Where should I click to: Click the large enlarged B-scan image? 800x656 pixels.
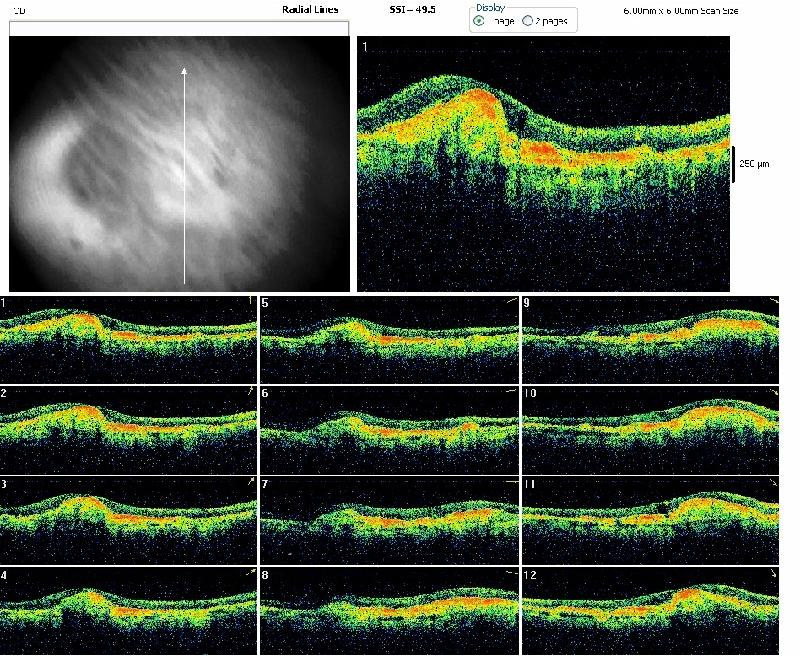click(x=544, y=165)
